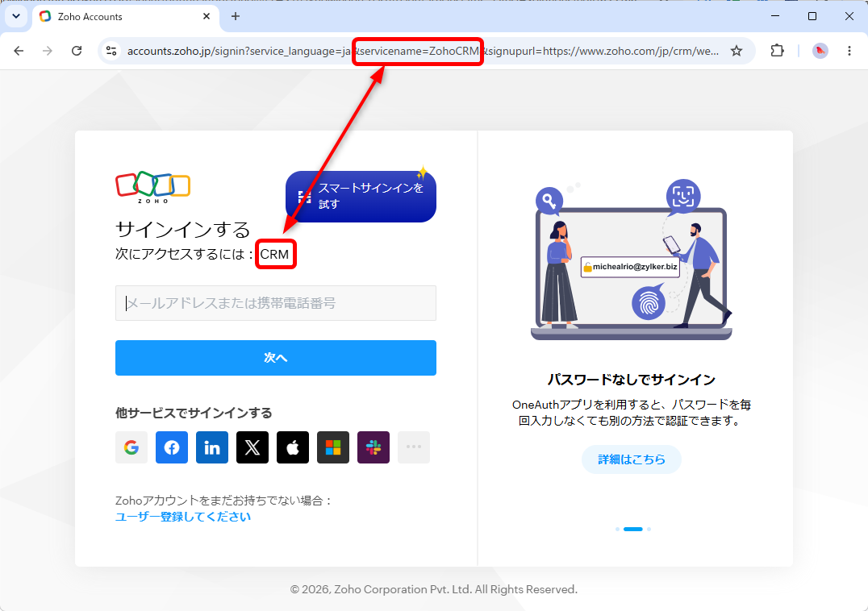Click the 詳細はこちら button
This screenshot has height=611, width=868.
(x=631, y=459)
